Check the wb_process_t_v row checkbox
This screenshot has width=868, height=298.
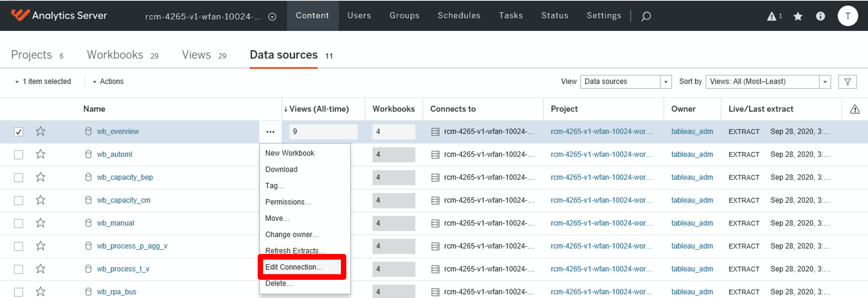pyautogui.click(x=18, y=269)
